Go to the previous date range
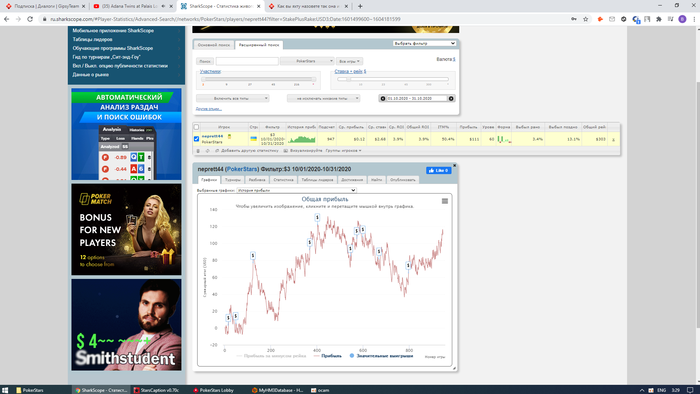This screenshot has height=394, width=700. (383, 99)
